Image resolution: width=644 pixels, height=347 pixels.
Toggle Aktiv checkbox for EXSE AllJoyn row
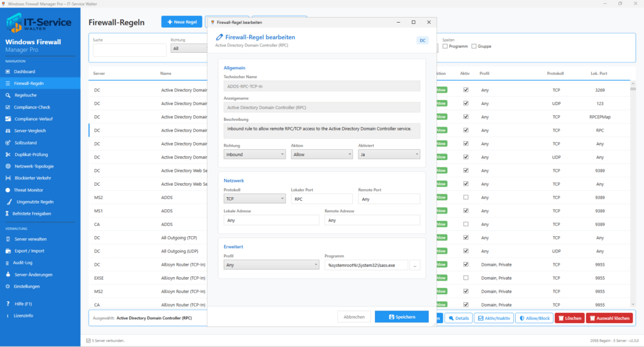(466, 278)
